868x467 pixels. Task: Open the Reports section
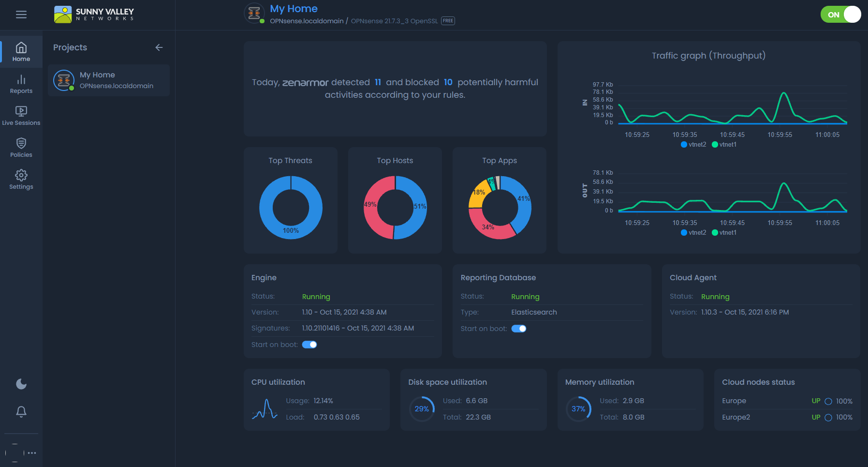(21, 84)
